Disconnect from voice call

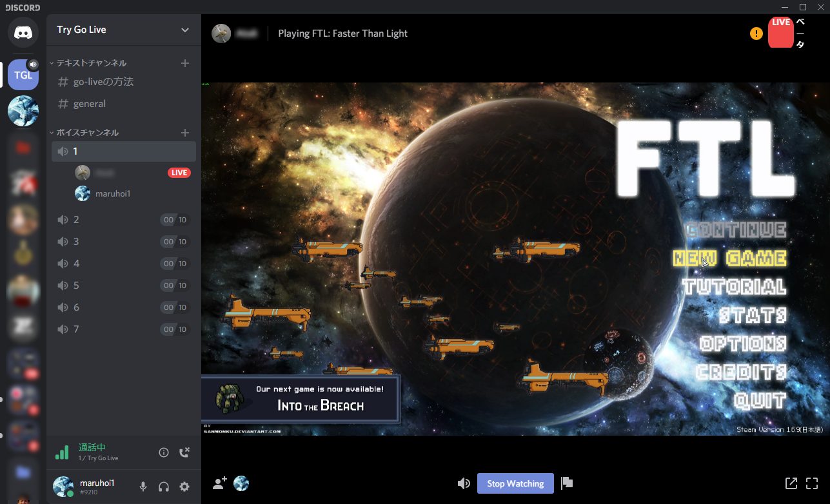click(x=184, y=452)
